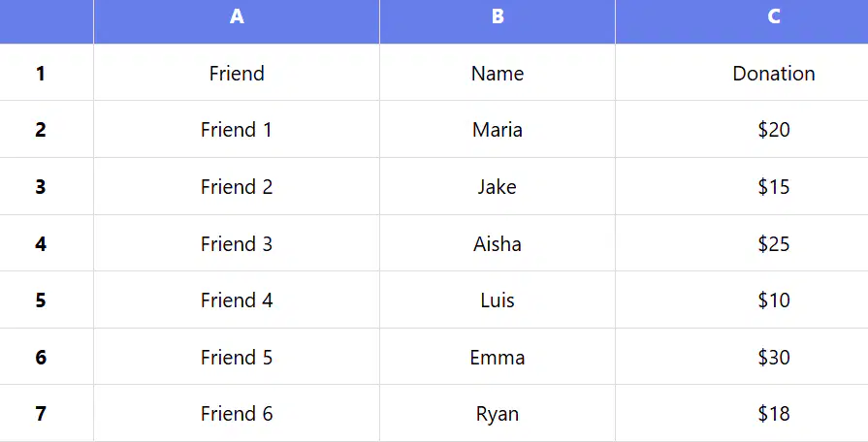Select row 4 header
Image resolution: width=868 pixels, height=442 pixels.
(47, 243)
